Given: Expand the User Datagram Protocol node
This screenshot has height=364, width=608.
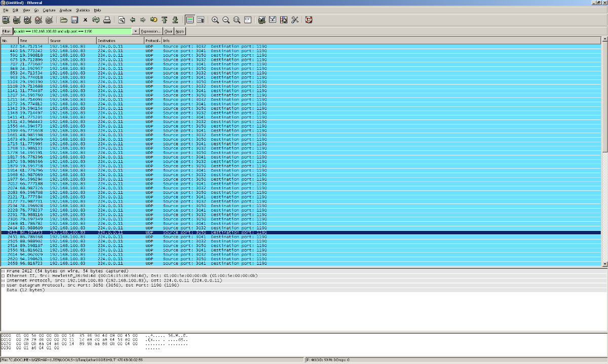Looking at the screenshot, I should [x=3, y=285].
